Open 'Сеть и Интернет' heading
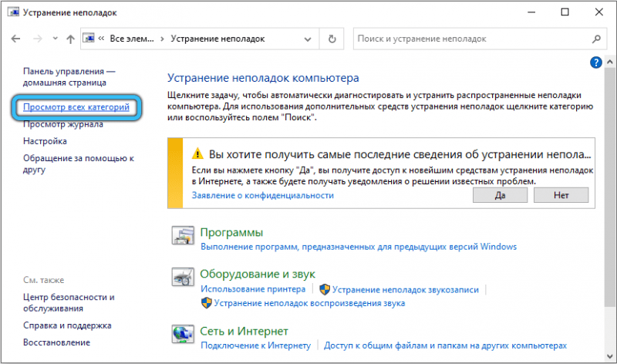The width and height of the screenshot is (617, 364). [244, 332]
